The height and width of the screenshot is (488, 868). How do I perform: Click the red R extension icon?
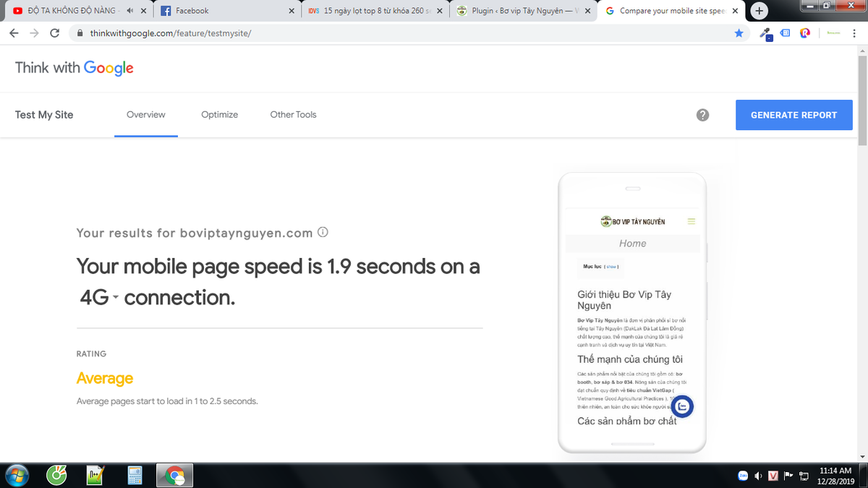tap(804, 33)
